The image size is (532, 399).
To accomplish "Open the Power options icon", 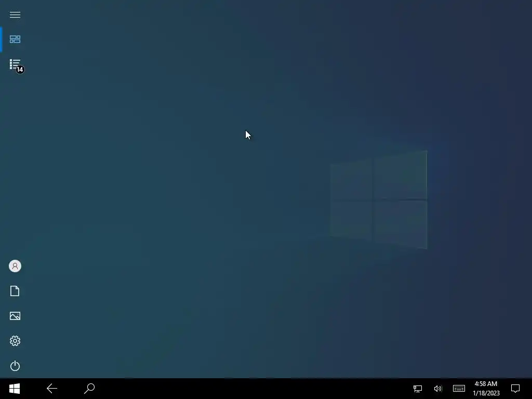I will (15, 366).
